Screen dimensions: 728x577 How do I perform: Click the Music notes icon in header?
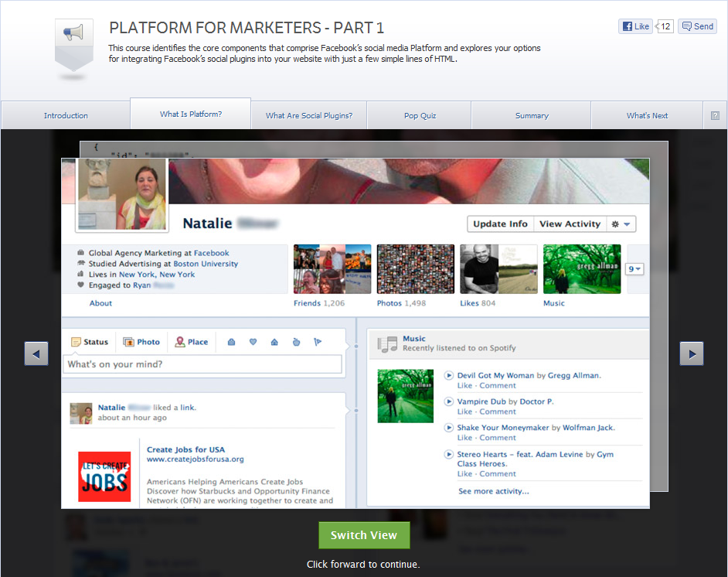pos(387,343)
